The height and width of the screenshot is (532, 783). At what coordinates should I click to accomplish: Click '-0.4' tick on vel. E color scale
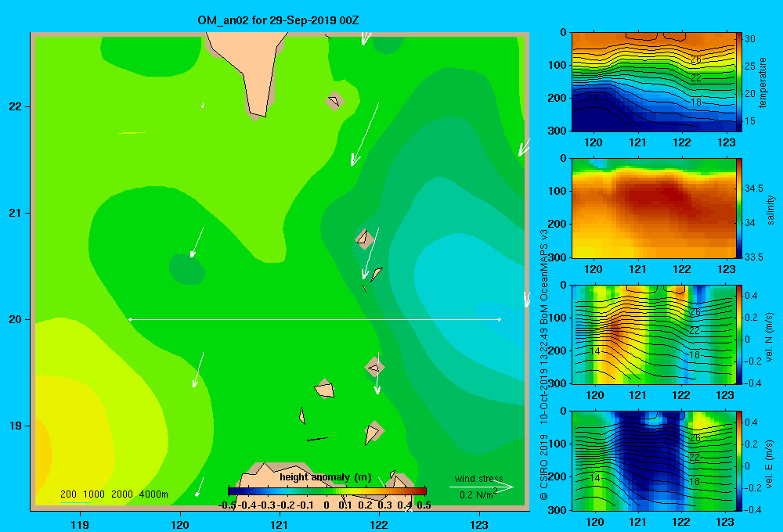(x=752, y=509)
